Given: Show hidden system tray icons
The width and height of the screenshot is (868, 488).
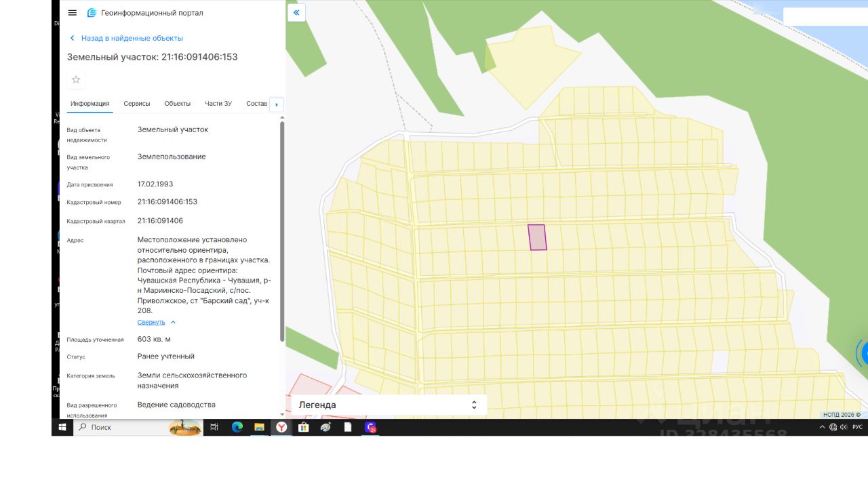Looking at the screenshot, I should click(823, 427).
